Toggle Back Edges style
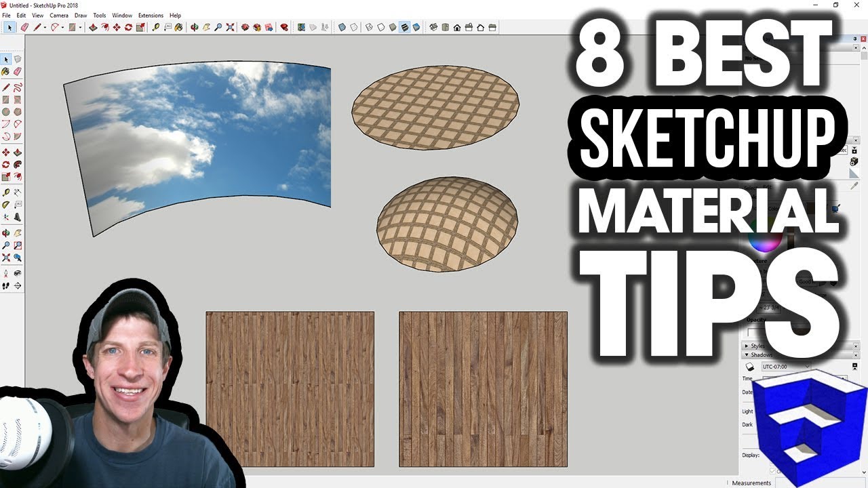 pos(354,28)
